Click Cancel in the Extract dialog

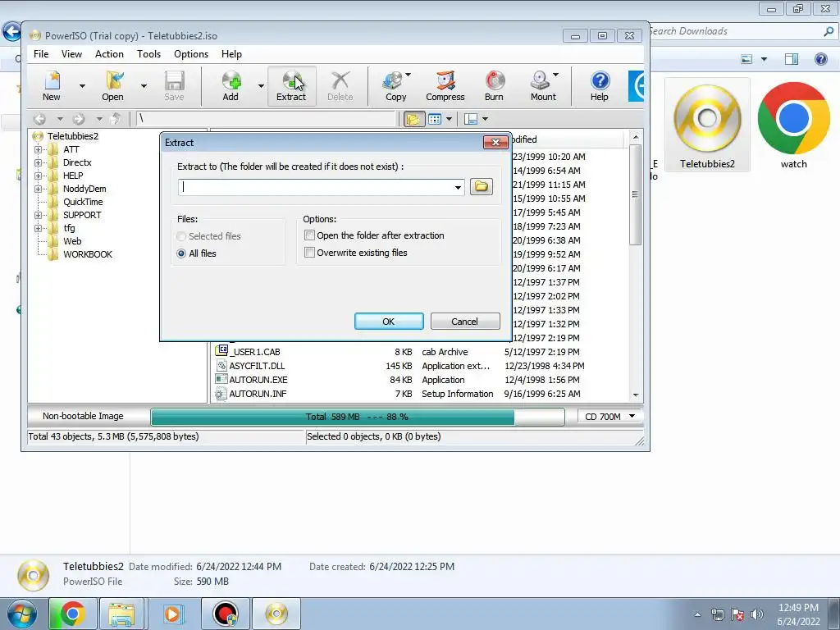coord(465,322)
